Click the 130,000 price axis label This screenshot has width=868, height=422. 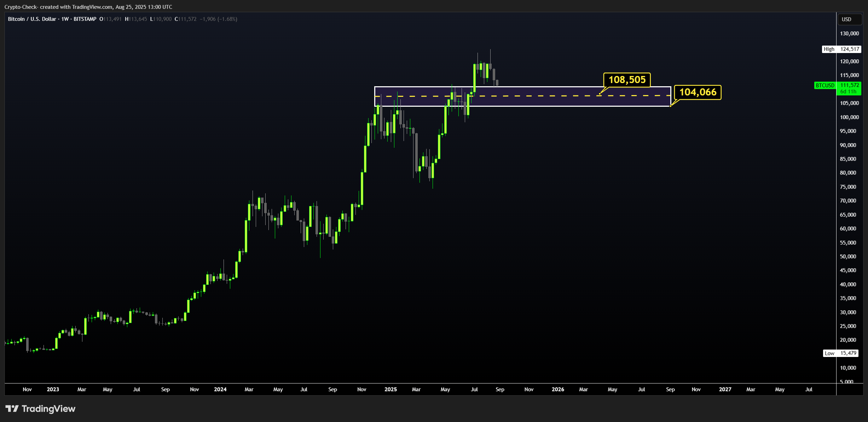click(x=849, y=34)
